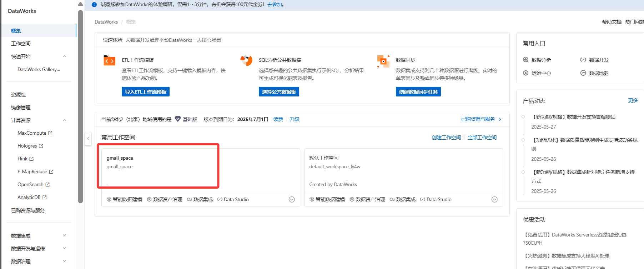Open the Hologres external link
Screen dimensions: 644x269
click(30, 146)
